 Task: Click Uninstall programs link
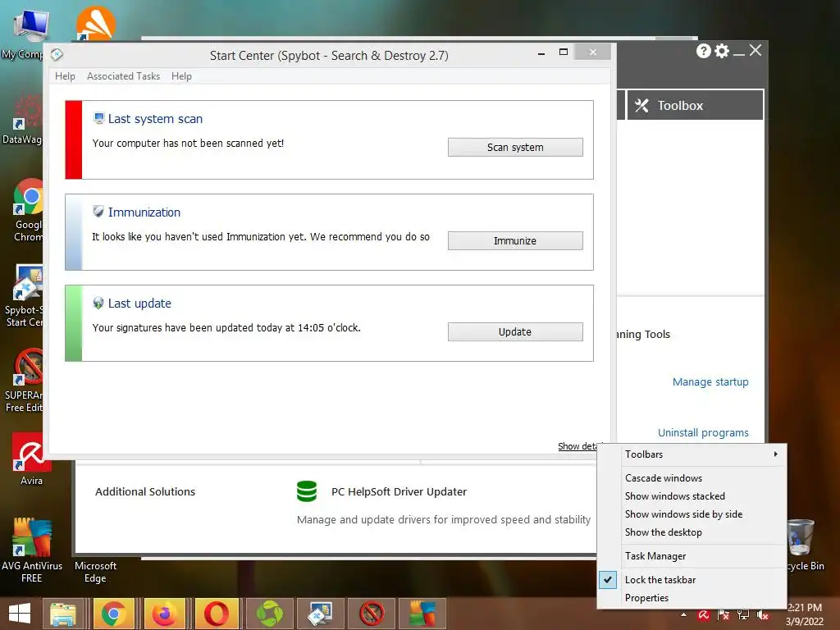pyautogui.click(x=703, y=433)
